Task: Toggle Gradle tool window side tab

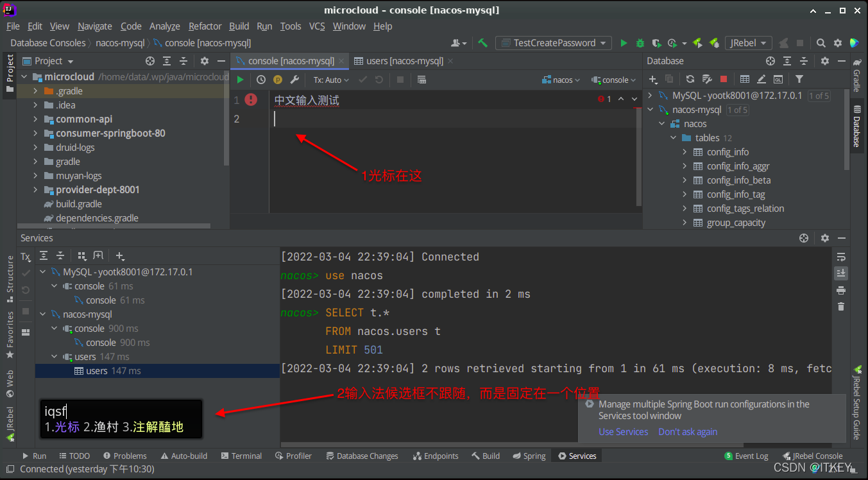Action: click(857, 76)
